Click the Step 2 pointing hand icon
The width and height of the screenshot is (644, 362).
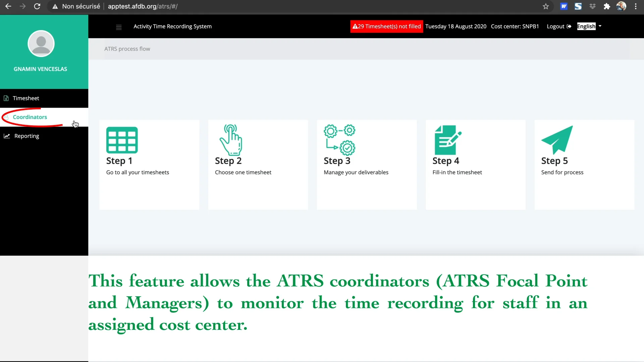pyautogui.click(x=231, y=140)
